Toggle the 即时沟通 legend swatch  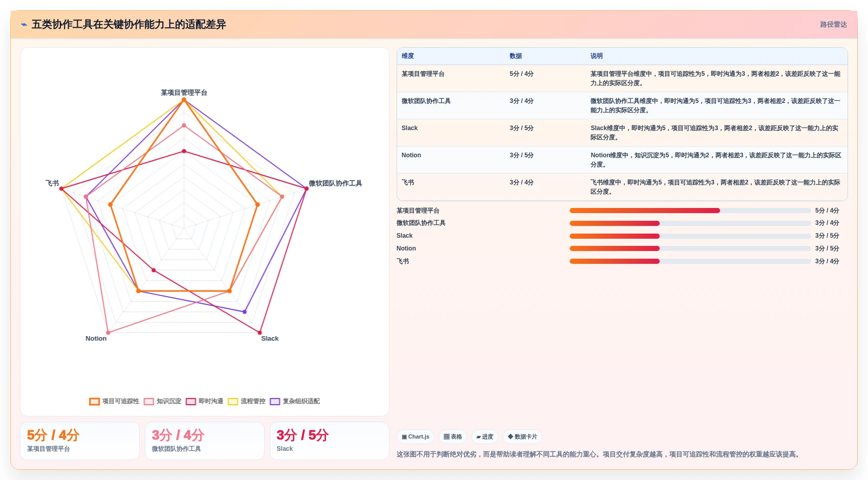coord(191,402)
